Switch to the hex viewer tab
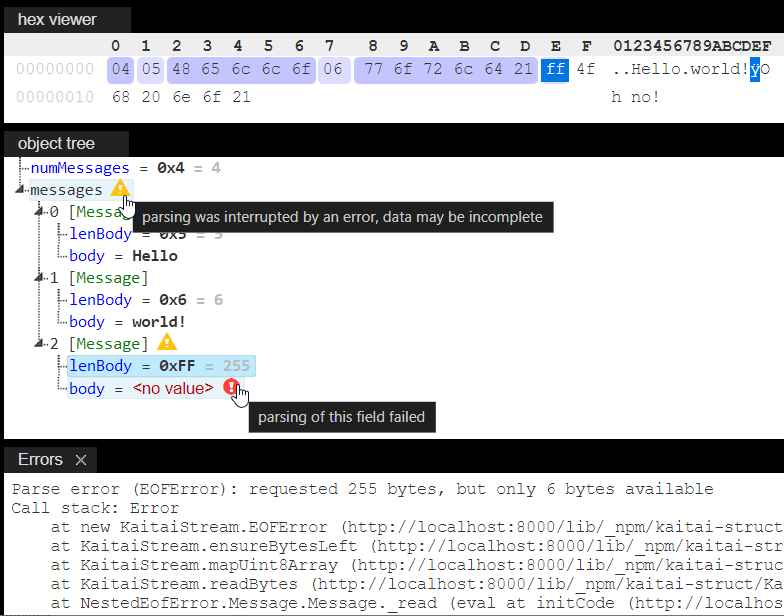This screenshot has height=616, width=784. tap(57, 20)
